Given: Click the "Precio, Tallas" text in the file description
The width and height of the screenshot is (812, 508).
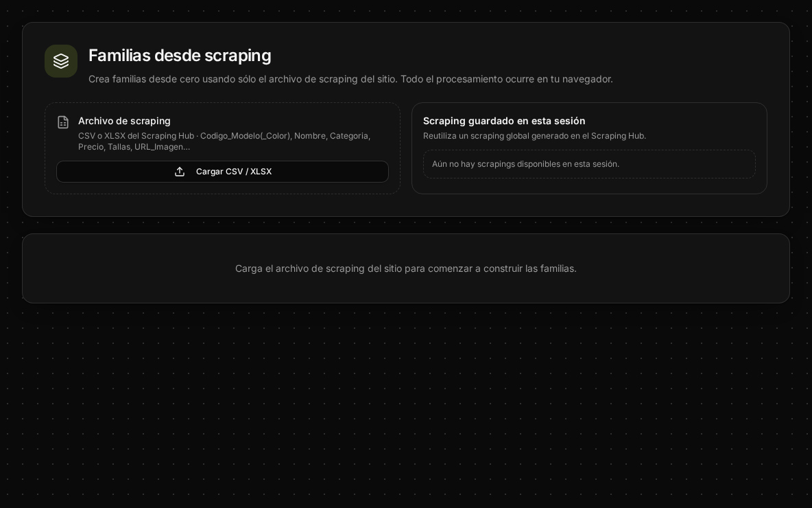Looking at the screenshot, I should (105, 147).
